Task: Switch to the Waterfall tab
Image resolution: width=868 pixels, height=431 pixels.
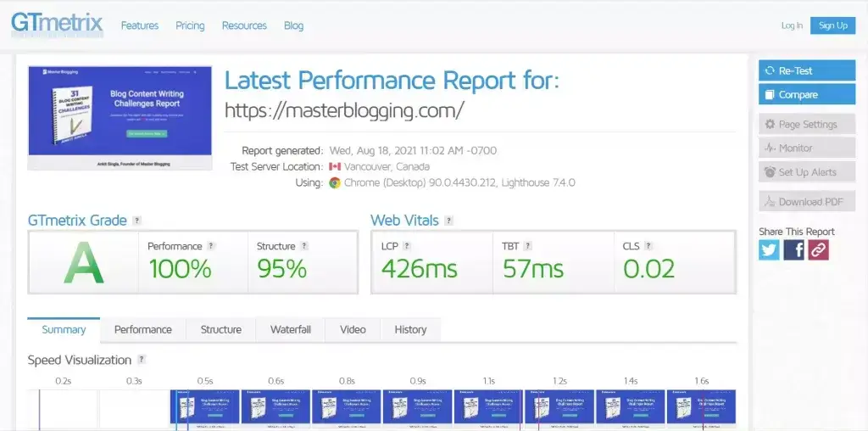Action: 291,329
